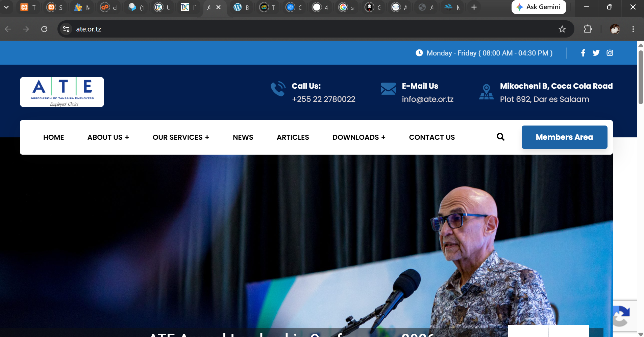The height and width of the screenshot is (337, 644).
Task: Click the info@ate.or.tz email address
Action: tap(427, 99)
